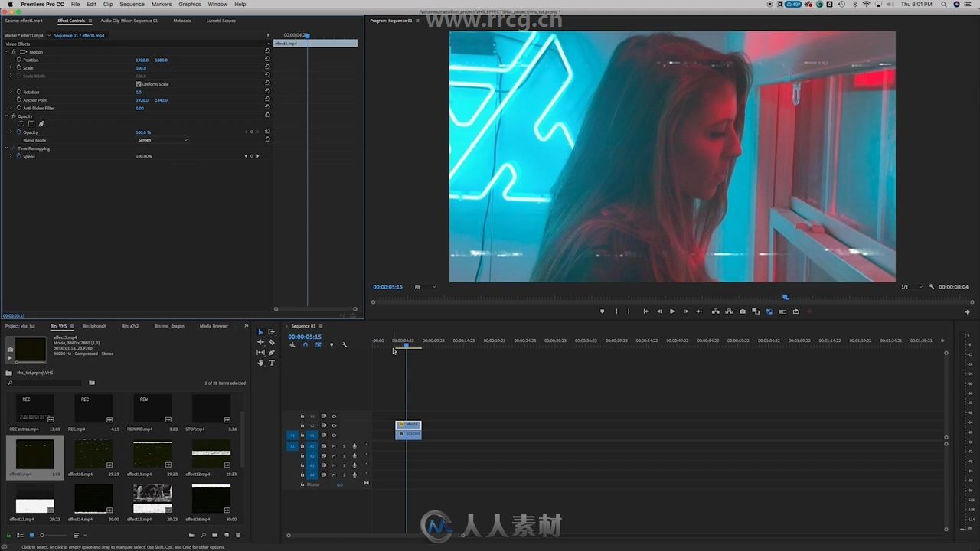Play the Program monitor video
Image resolution: width=980 pixels, height=551 pixels.
pyautogui.click(x=672, y=311)
